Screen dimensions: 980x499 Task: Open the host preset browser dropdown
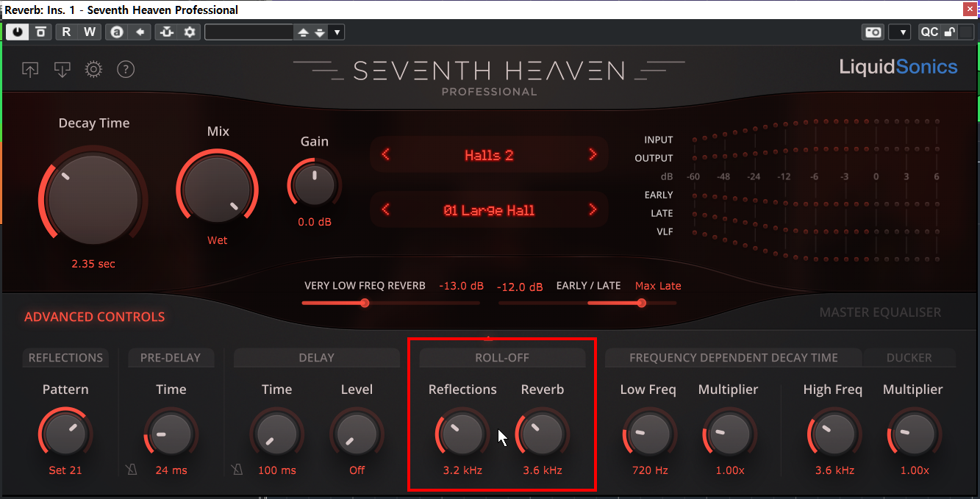(x=337, y=32)
